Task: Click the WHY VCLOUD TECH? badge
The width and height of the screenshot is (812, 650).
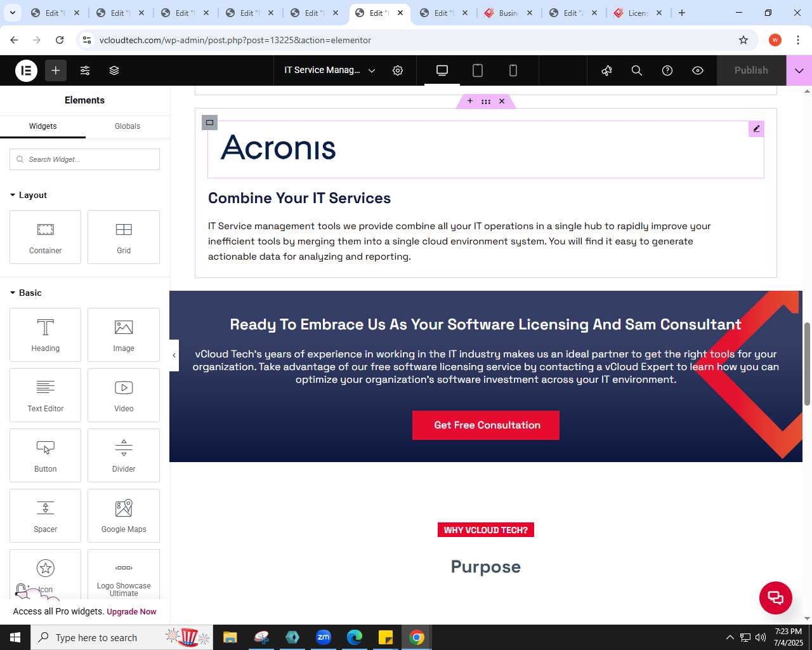Action: (x=486, y=530)
